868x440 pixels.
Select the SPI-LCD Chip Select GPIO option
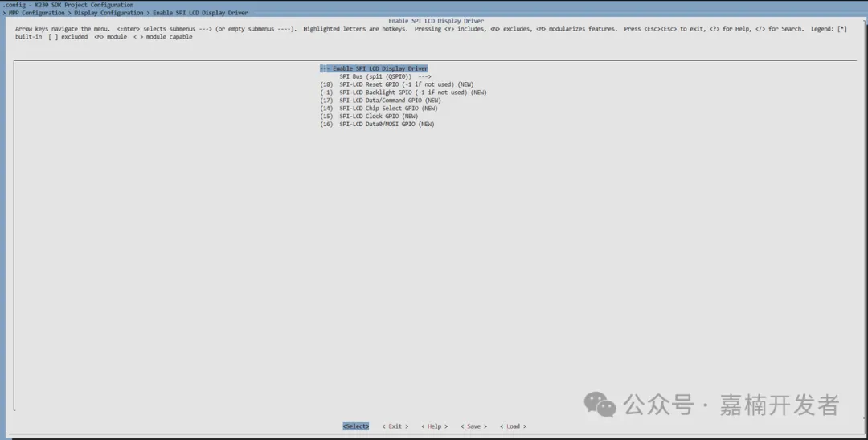click(x=379, y=109)
